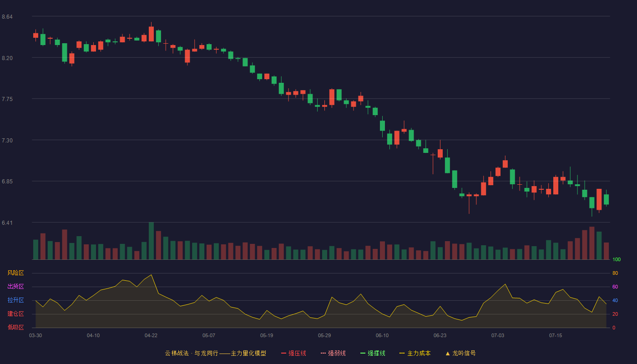Toggle the 主力成本 legend series

pos(415,353)
